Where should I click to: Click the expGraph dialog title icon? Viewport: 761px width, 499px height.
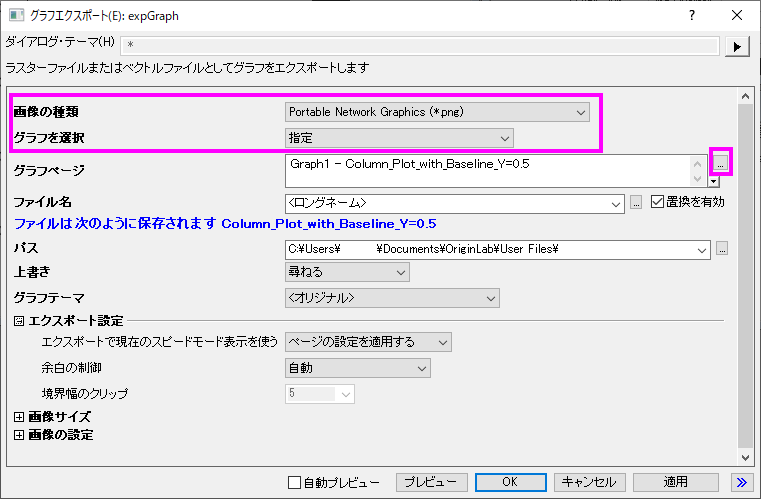point(17,16)
